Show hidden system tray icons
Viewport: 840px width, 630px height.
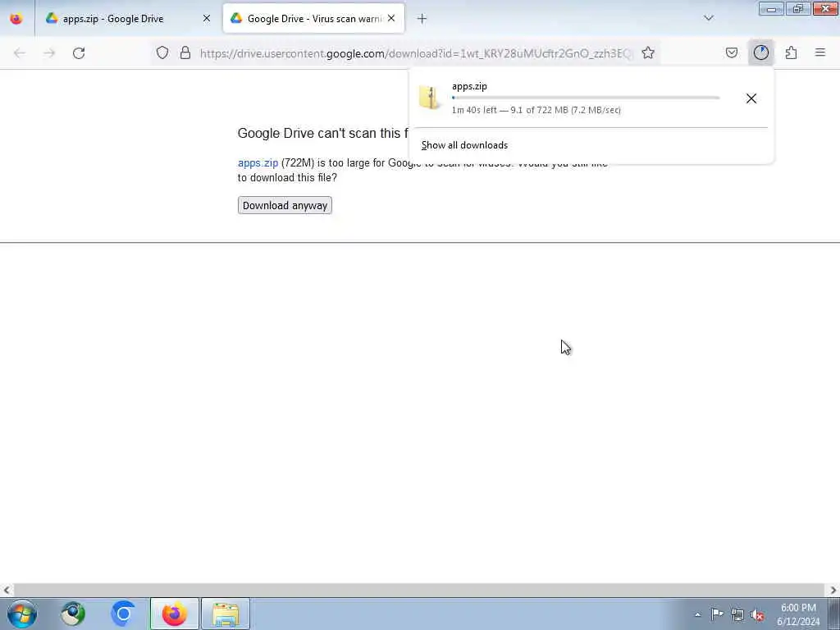click(697, 615)
